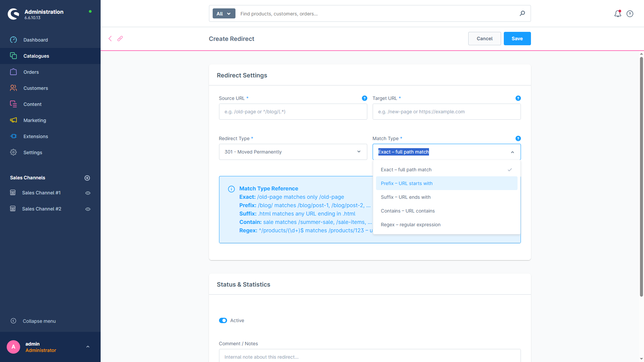The image size is (644, 362).
Task: Open the Customers menu item
Action: point(50,88)
